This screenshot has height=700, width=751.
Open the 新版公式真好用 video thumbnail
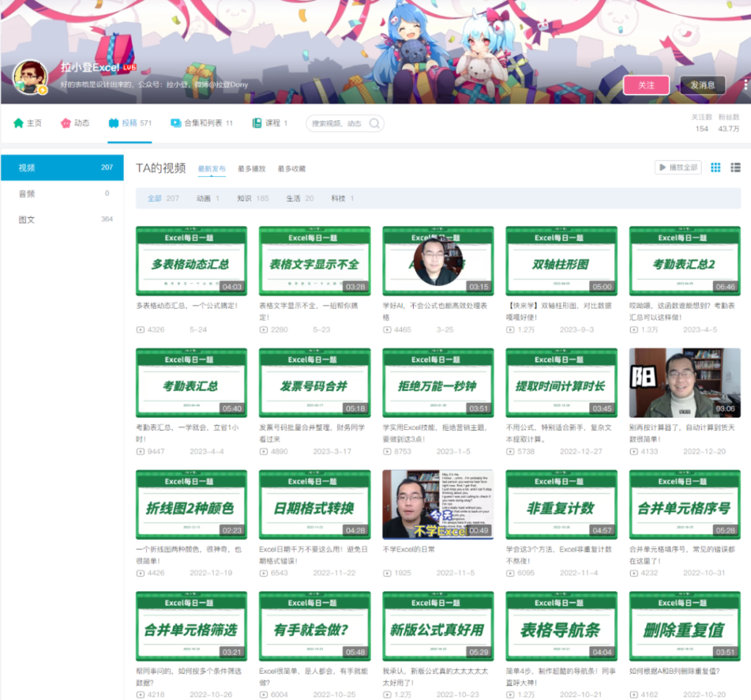439,626
